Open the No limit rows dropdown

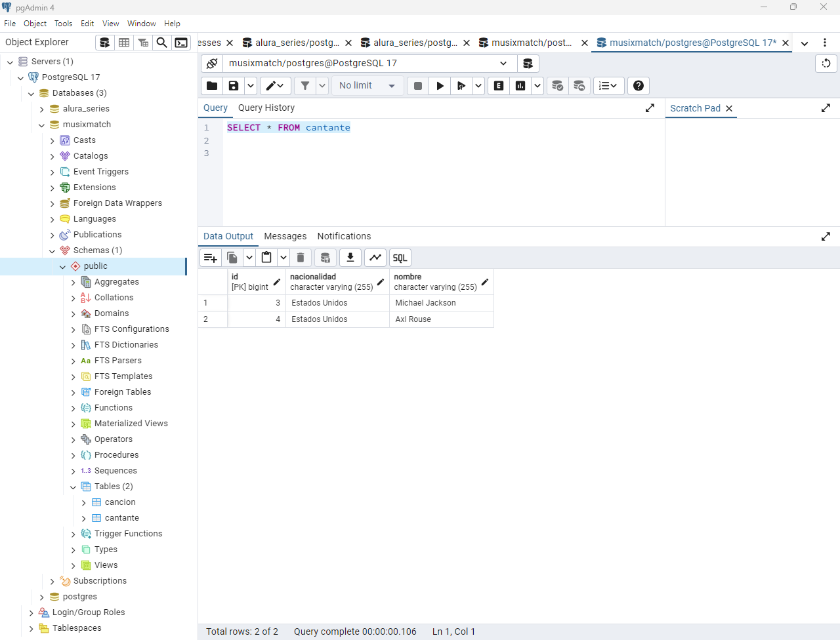coord(367,86)
